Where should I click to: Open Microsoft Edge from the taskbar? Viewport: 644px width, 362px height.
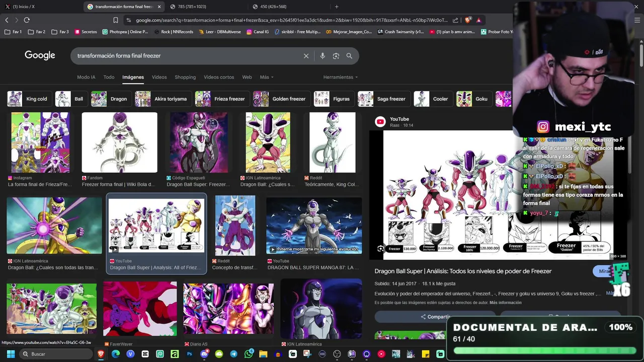[116, 354]
